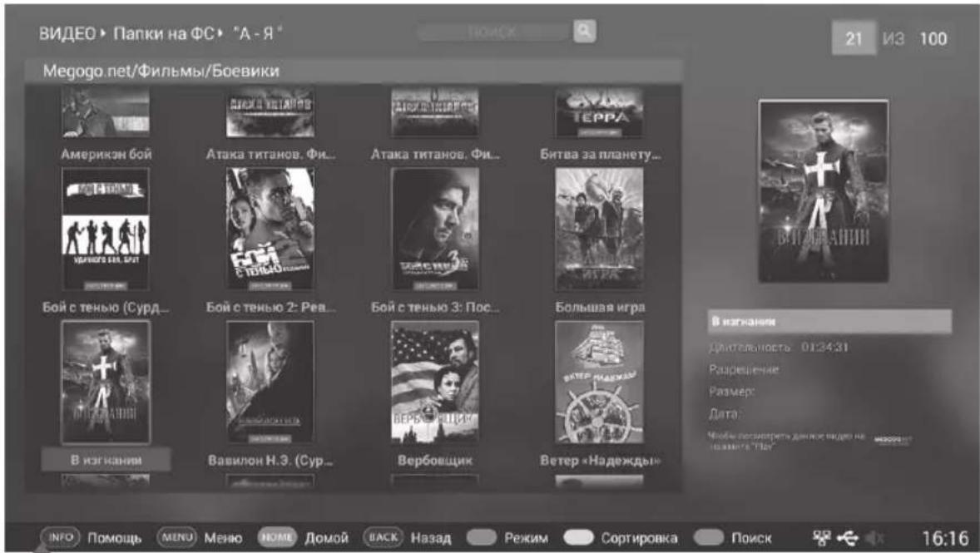Click the highlighted В изгнании label

(x=106, y=460)
